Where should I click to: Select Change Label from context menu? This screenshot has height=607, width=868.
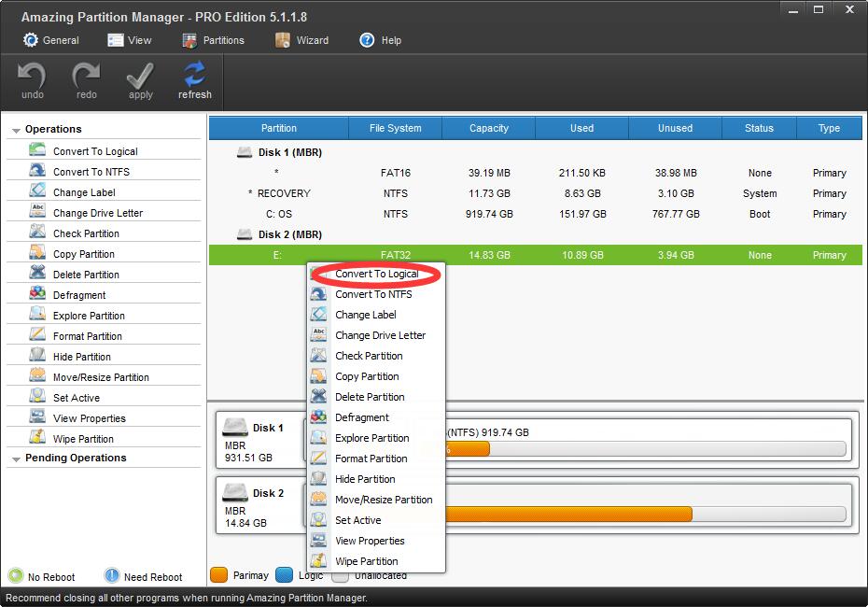point(376,315)
